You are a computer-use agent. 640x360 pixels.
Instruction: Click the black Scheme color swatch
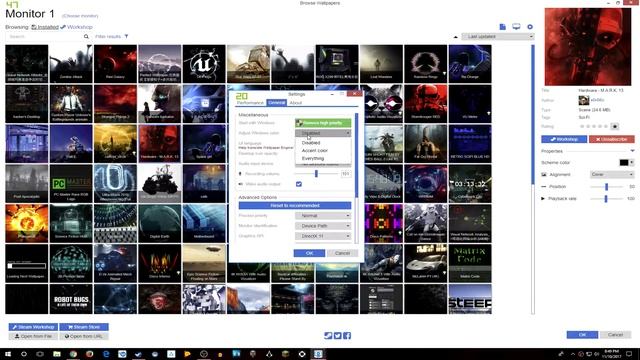624,162
